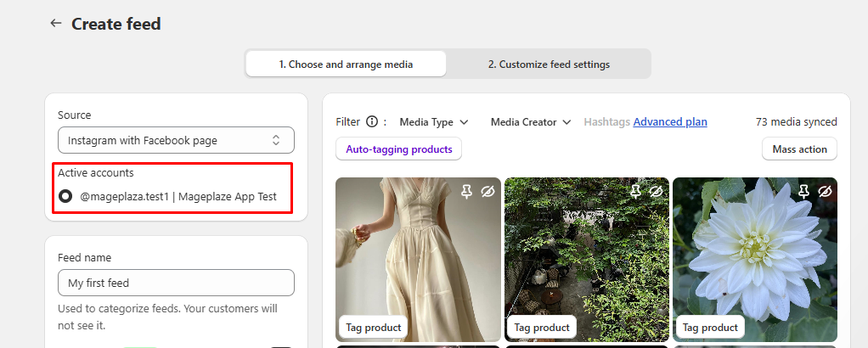This screenshot has width=868, height=348.
Task: Click the Filter info icon
Action: [372, 122]
